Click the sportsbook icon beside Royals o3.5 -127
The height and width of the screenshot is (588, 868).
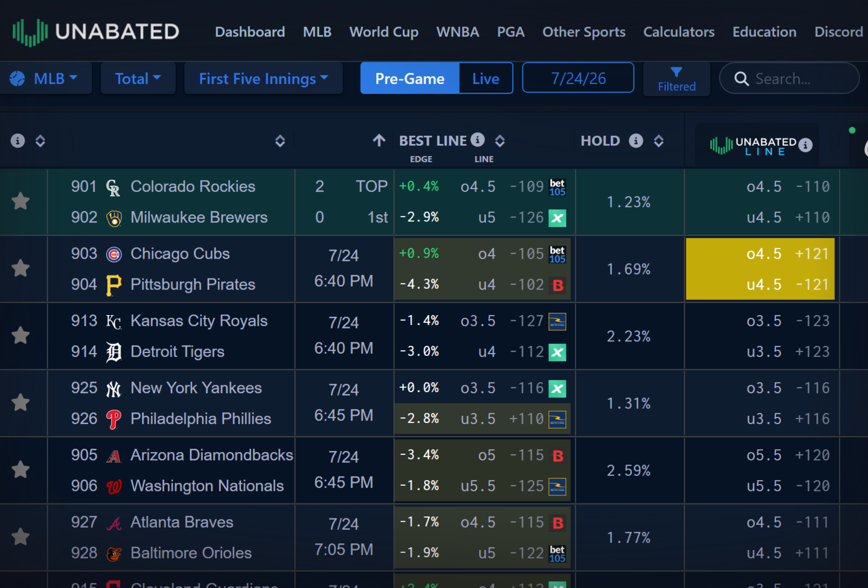(557, 322)
